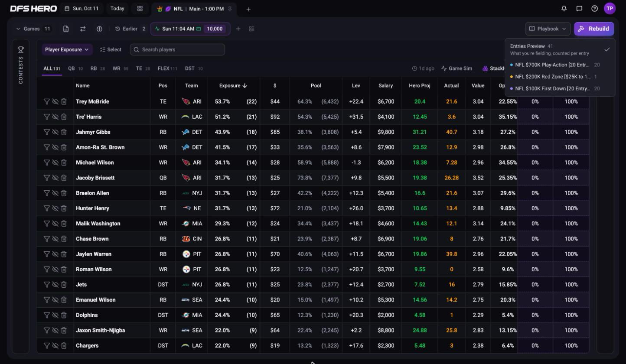Select the FLEX position tab
The width and height of the screenshot is (626, 364).
(x=167, y=68)
